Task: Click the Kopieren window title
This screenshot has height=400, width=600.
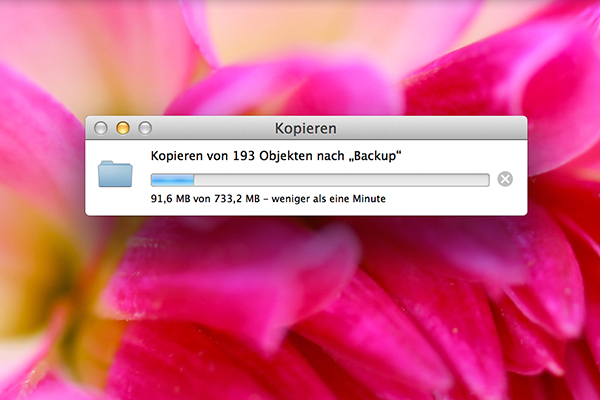Action: (x=306, y=129)
